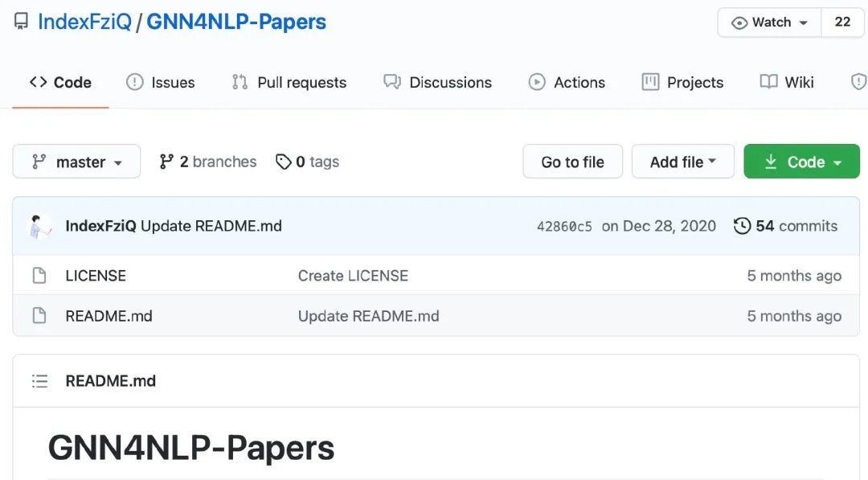This screenshot has height=480, width=868.
Task: Switch to the Issues tab
Action: (x=161, y=83)
